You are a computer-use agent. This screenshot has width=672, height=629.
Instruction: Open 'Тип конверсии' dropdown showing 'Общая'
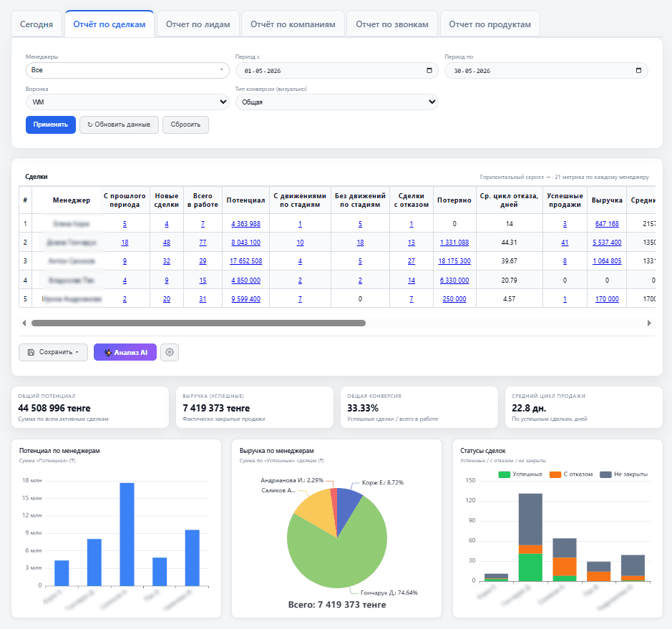337,102
